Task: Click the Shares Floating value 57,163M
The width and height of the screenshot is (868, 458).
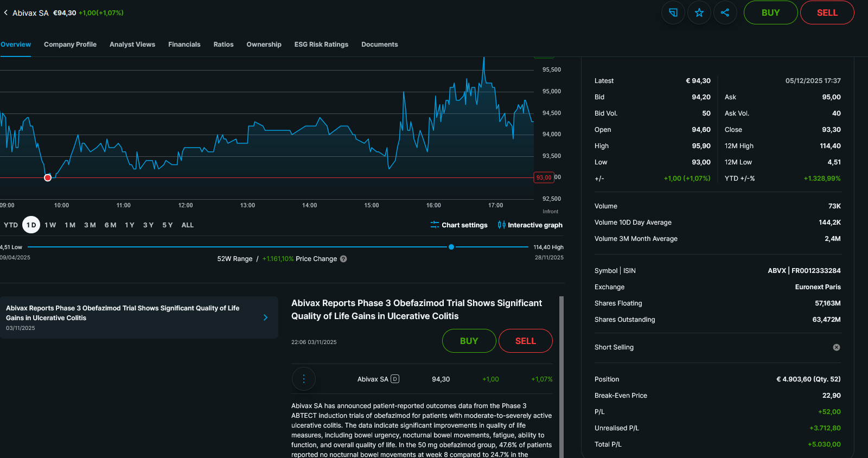Action: tap(828, 303)
